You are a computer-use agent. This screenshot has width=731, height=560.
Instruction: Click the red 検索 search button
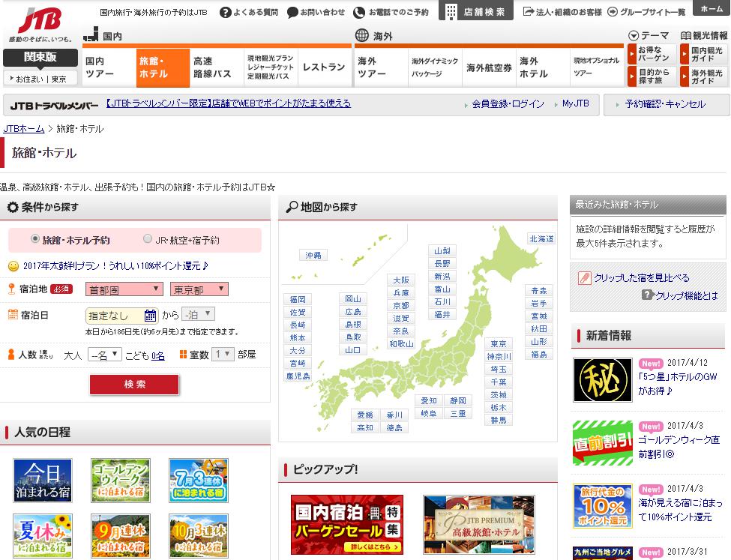pyautogui.click(x=134, y=385)
